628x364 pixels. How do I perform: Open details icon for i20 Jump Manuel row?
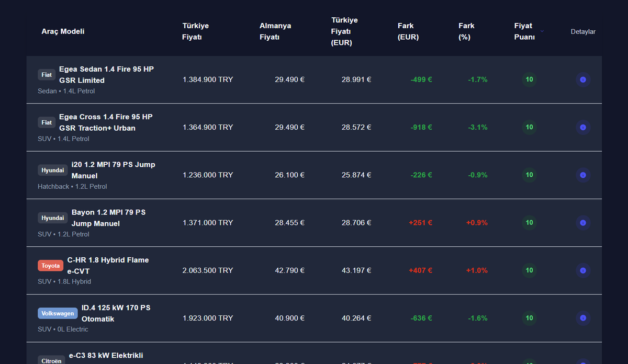point(582,175)
